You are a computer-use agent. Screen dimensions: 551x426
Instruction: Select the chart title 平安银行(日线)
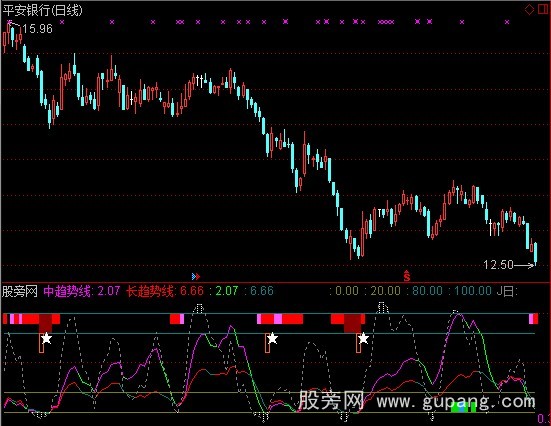click(42, 10)
